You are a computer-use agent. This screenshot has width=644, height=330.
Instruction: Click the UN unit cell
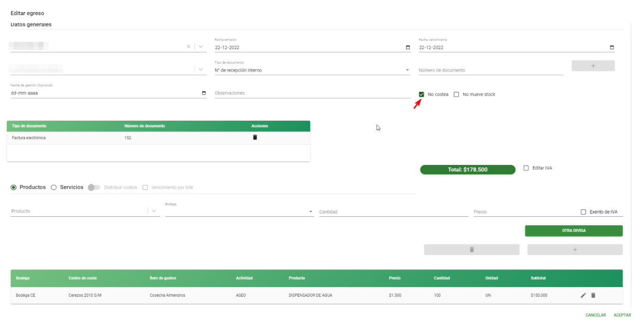click(488, 295)
